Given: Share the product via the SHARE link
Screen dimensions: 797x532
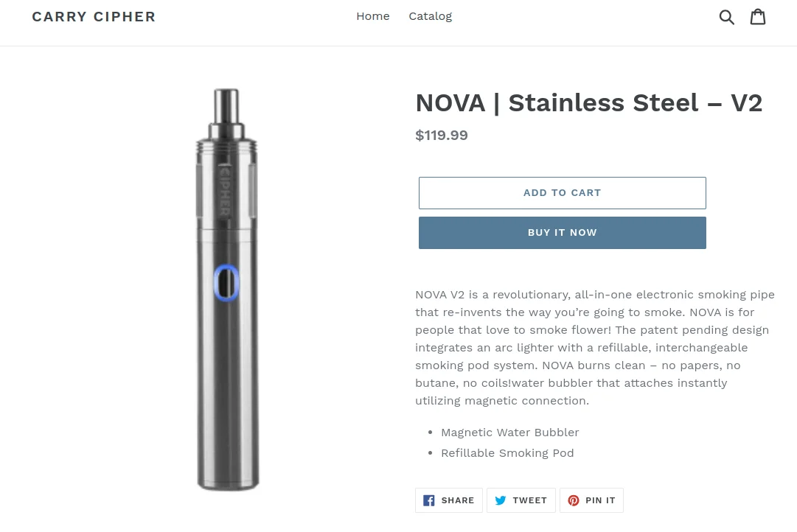Looking at the screenshot, I should [x=458, y=500].
